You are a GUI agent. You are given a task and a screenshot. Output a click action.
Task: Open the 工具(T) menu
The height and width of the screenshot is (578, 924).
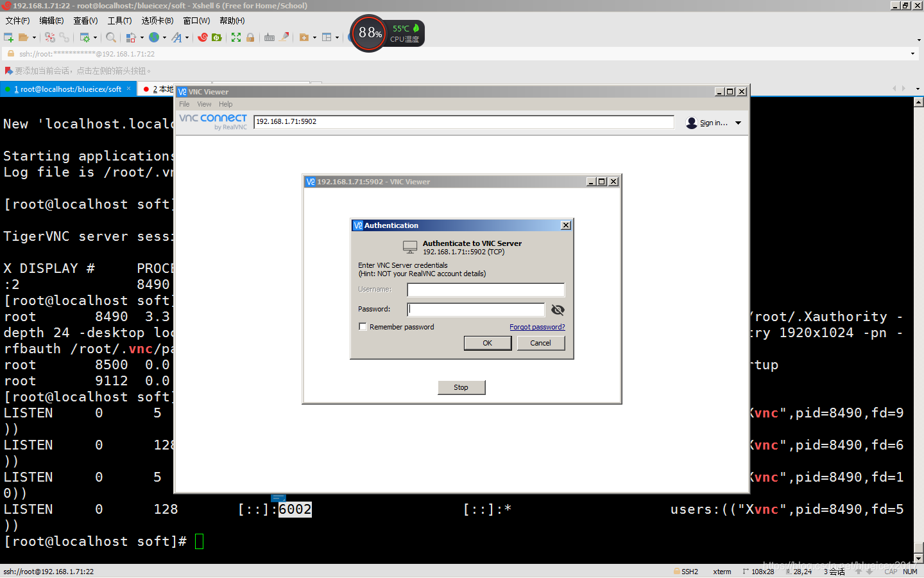119,21
